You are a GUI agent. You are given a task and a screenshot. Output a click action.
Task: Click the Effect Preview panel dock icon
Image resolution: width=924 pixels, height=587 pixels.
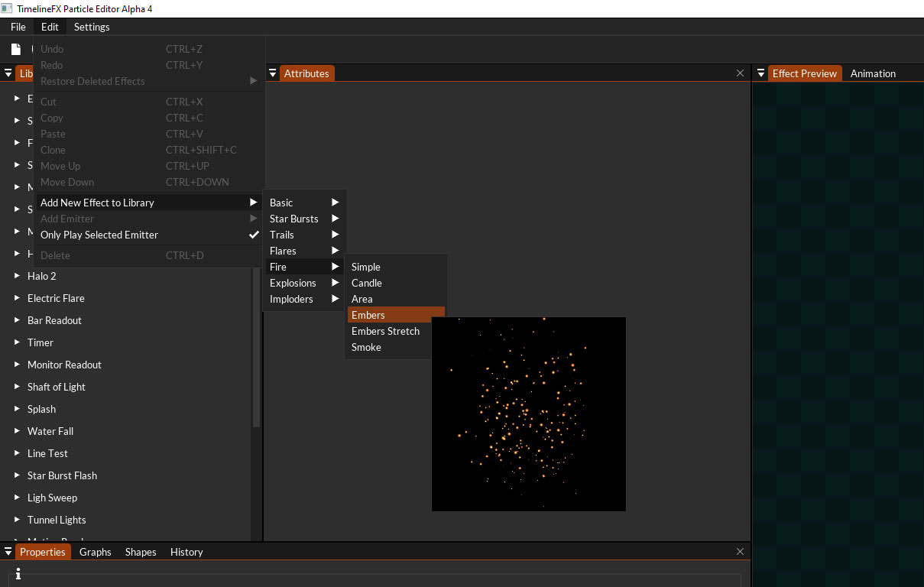pos(760,73)
